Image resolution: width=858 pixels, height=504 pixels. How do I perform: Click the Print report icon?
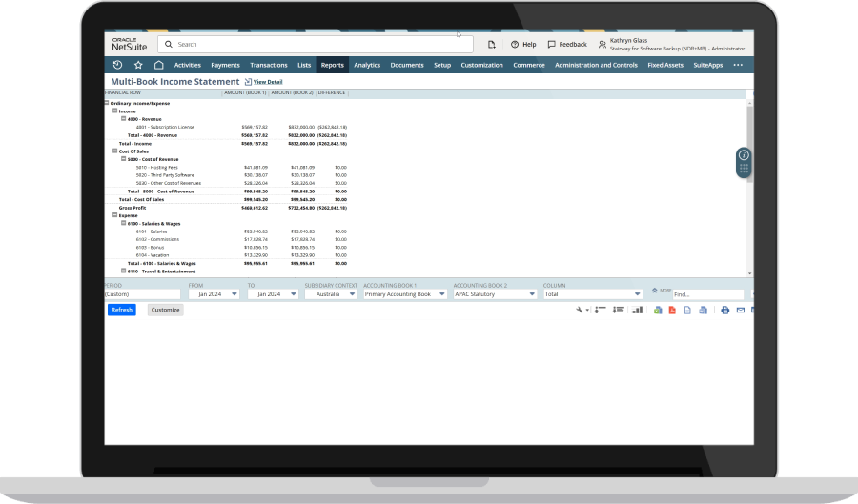(x=725, y=310)
